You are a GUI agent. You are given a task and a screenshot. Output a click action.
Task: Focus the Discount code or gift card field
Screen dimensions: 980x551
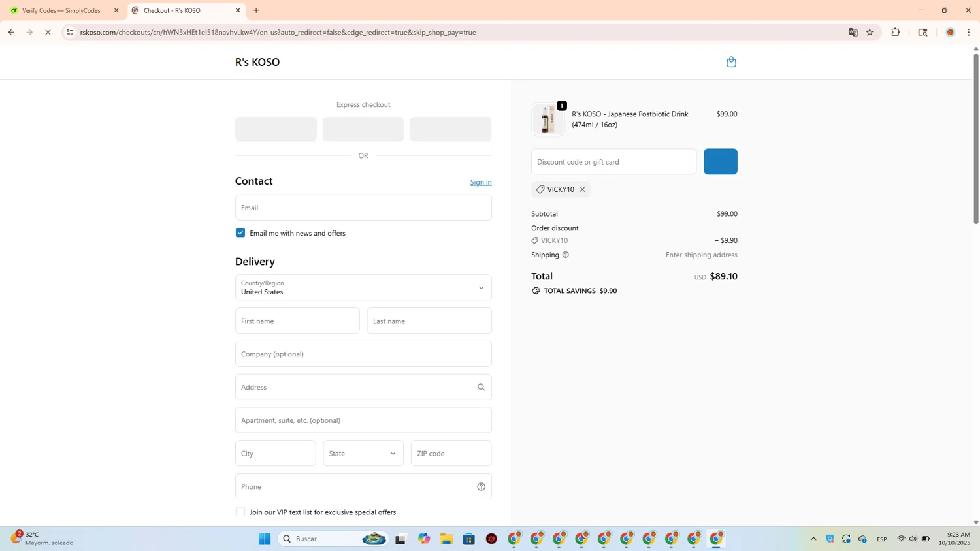(613, 162)
